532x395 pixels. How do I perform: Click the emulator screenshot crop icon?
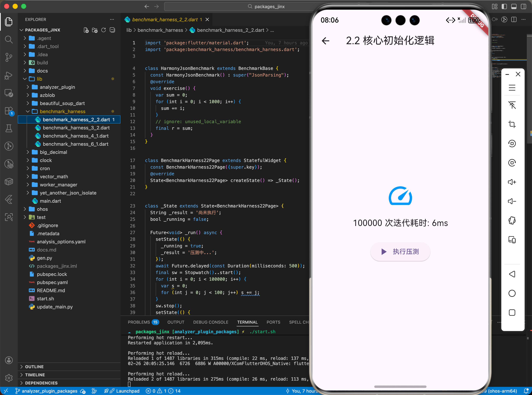point(512,124)
